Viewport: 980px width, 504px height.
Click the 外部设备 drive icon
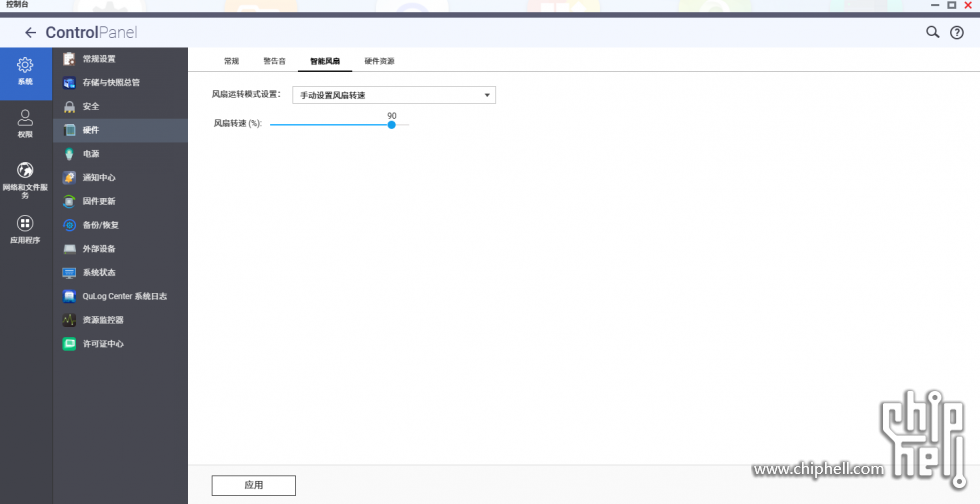69,249
